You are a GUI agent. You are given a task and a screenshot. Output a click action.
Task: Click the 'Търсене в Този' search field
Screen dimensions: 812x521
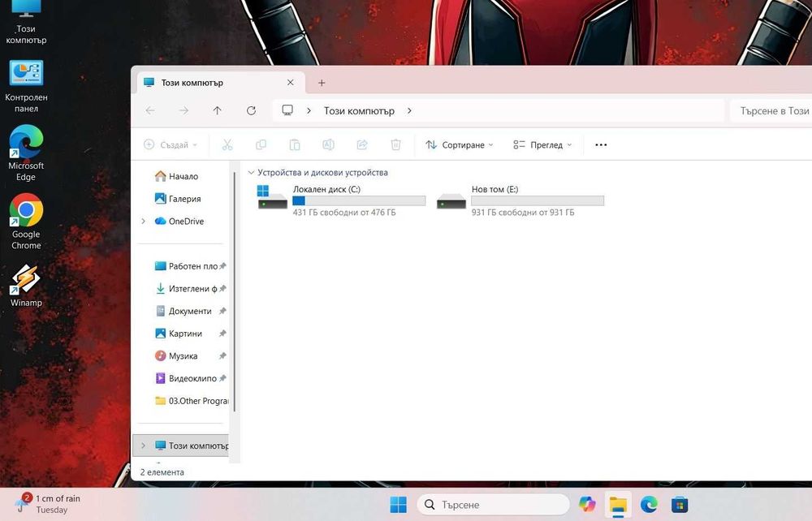click(771, 110)
